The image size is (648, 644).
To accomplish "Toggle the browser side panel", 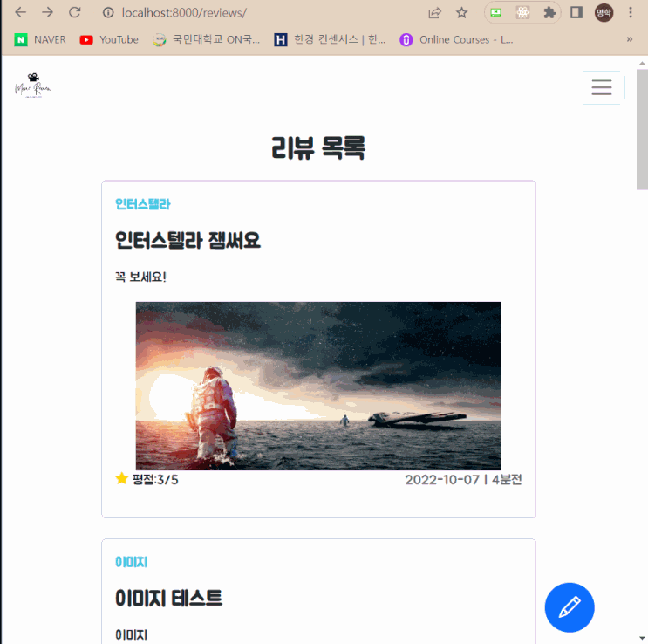I will [x=576, y=12].
